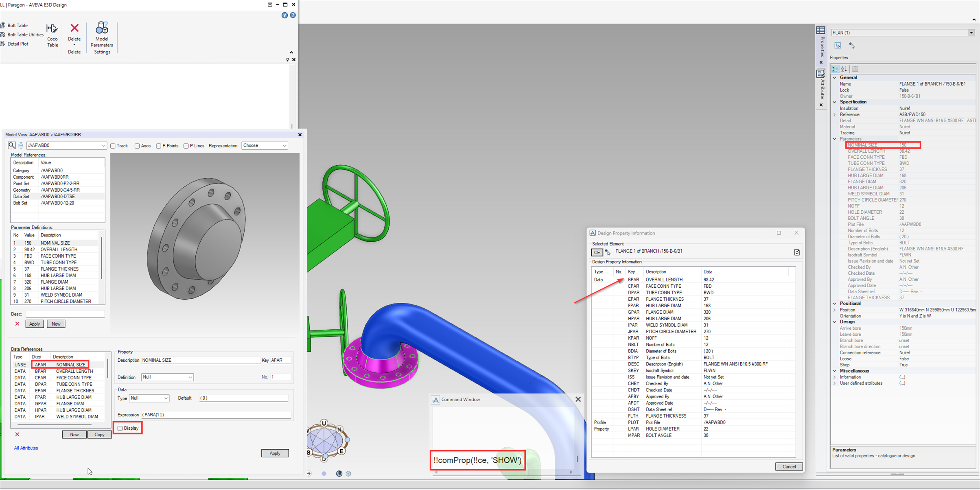Viewport: 980px width, 490px height.
Task: Select the Properties tab in property panel
Action: (839, 58)
